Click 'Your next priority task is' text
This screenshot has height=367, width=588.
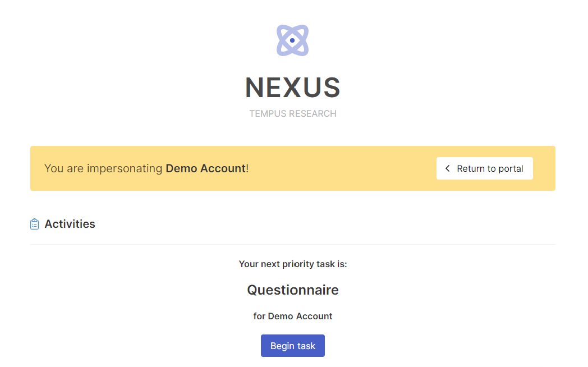tap(292, 264)
